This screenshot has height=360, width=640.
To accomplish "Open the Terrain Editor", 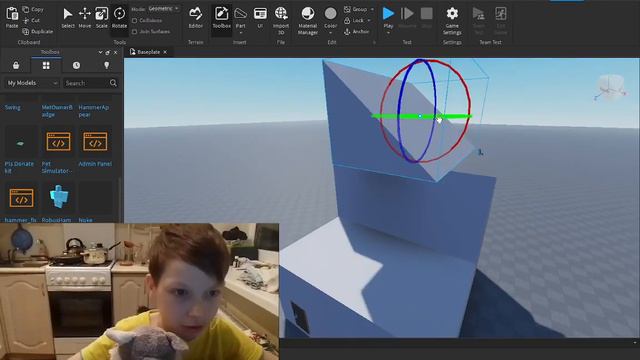I will point(196,18).
